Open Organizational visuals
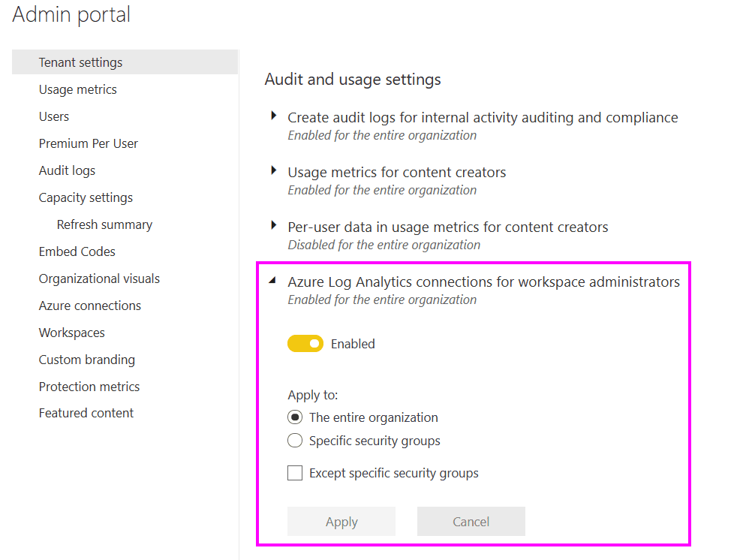The height and width of the screenshot is (560, 752). 99,278
